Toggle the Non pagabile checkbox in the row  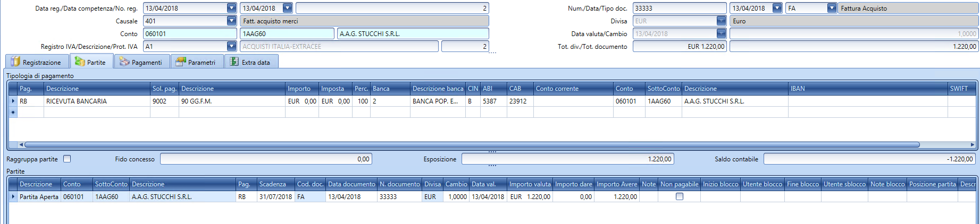[679, 196]
